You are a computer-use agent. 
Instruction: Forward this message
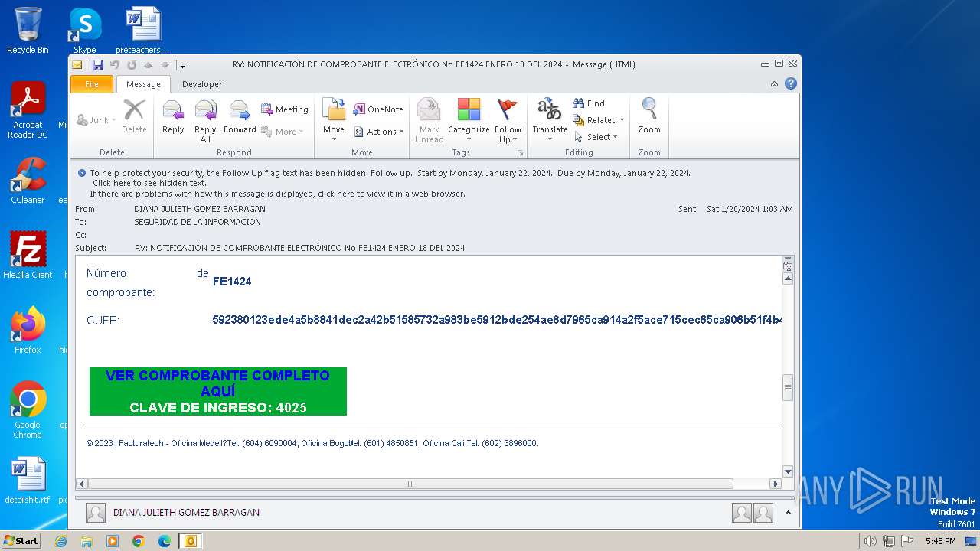coord(240,118)
